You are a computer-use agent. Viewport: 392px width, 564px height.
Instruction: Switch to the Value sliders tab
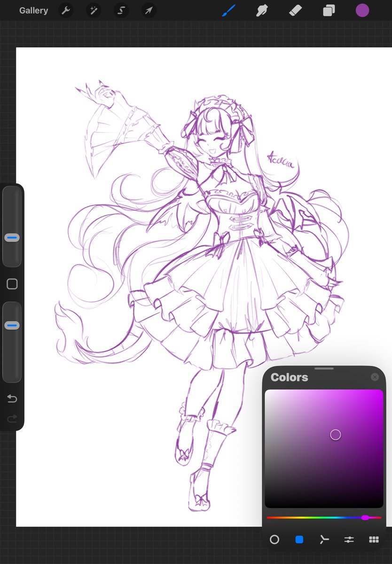pyautogui.click(x=349, y=540)
